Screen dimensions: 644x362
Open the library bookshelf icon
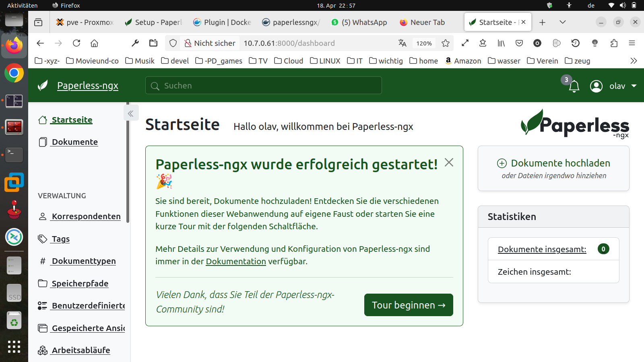(501, 43)
